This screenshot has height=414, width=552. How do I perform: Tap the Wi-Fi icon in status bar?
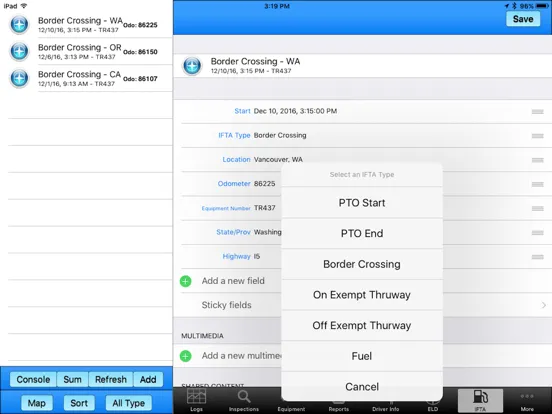tap(24, 6)
